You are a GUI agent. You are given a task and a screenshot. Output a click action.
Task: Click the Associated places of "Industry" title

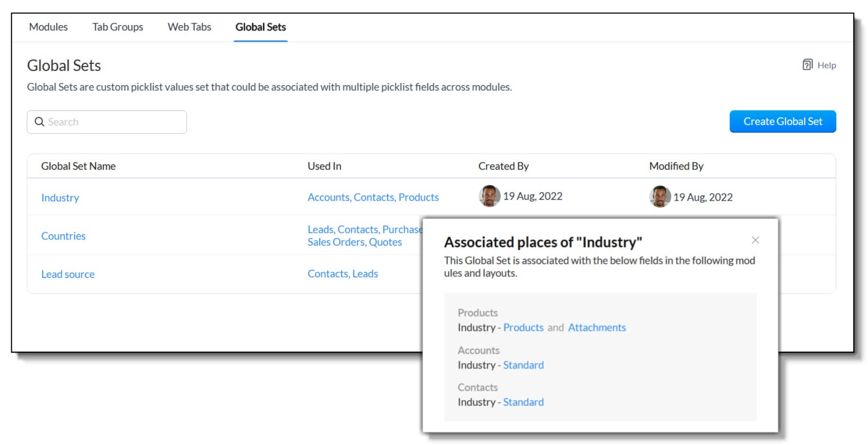[543, 242]
